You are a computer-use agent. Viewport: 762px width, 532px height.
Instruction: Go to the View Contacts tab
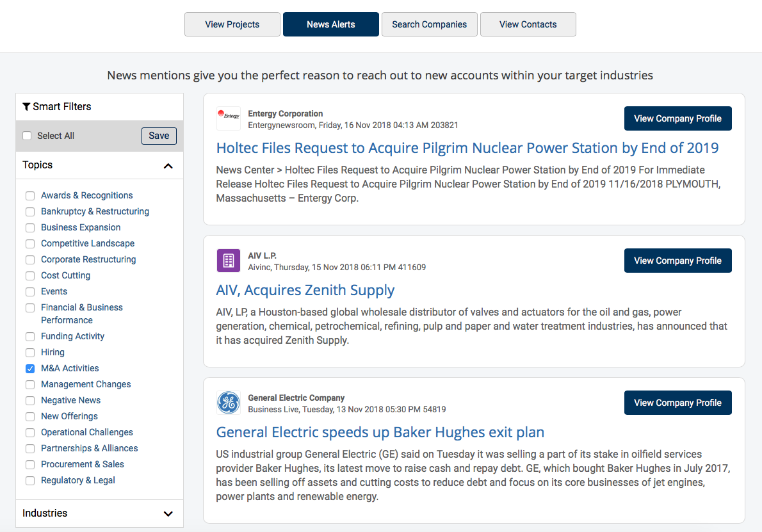point(528,24)
